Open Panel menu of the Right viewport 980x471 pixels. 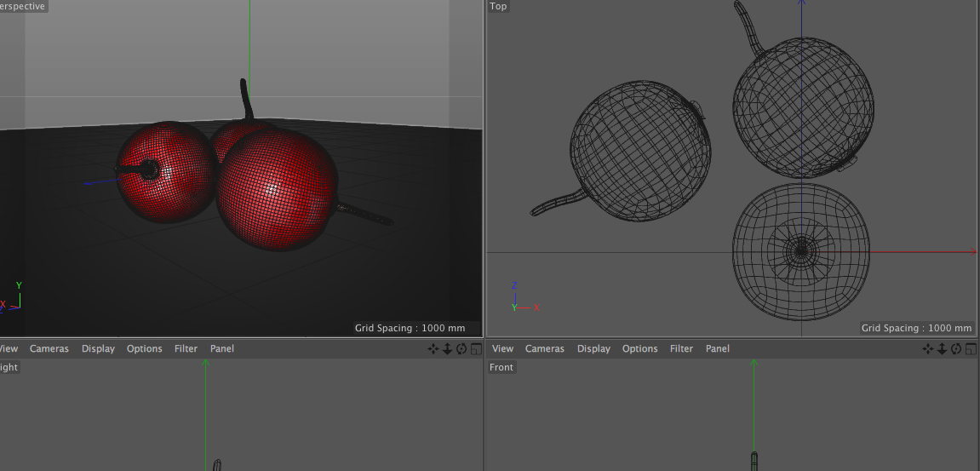pos(222,348)
